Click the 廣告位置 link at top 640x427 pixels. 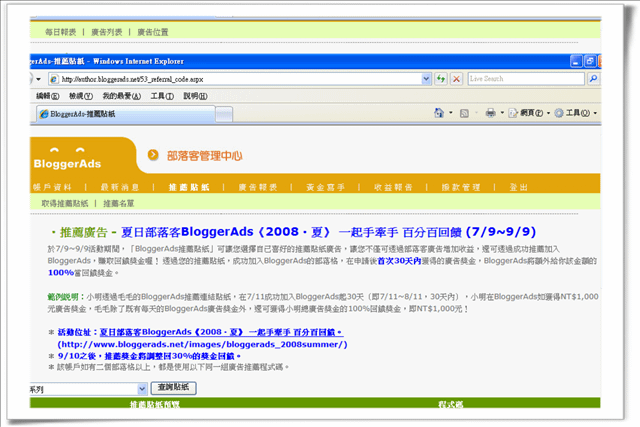click(x=153, y=32)
